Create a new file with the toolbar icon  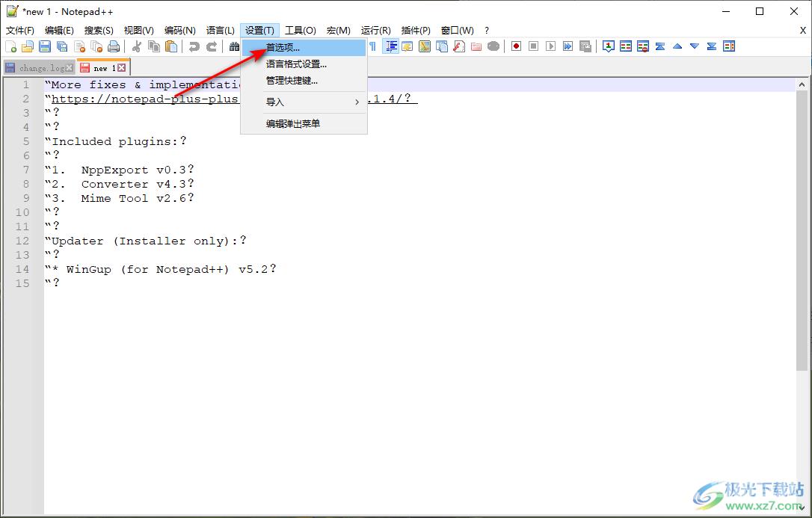(11, 46)
